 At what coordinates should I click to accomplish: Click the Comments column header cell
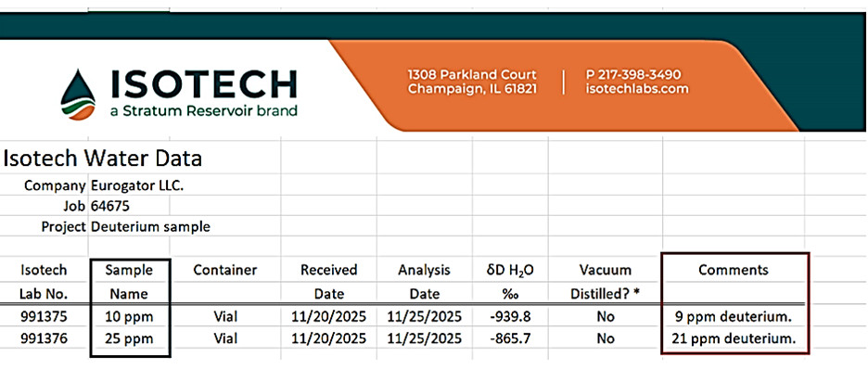(733, 270)
